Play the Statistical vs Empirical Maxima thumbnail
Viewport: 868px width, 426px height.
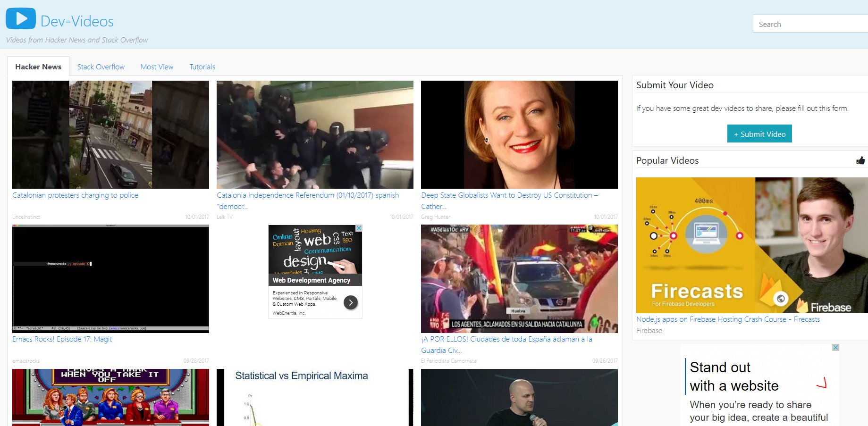[x=315, y=397]
